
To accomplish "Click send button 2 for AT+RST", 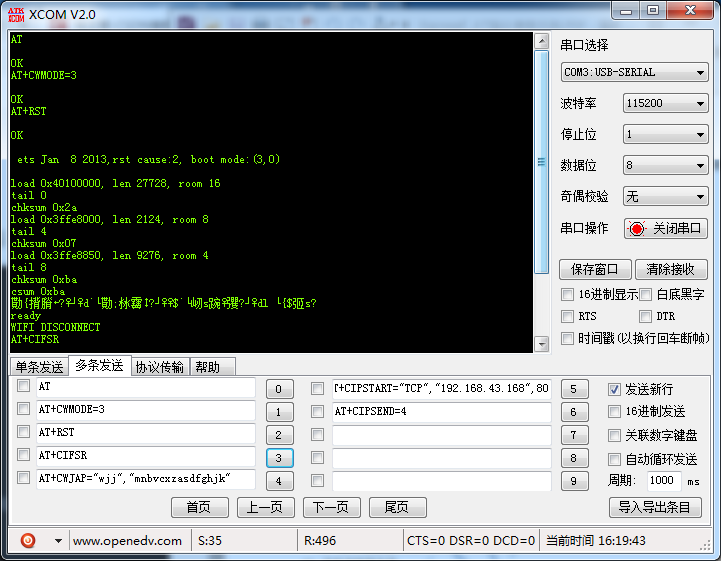I will click(x=279, y=435).
